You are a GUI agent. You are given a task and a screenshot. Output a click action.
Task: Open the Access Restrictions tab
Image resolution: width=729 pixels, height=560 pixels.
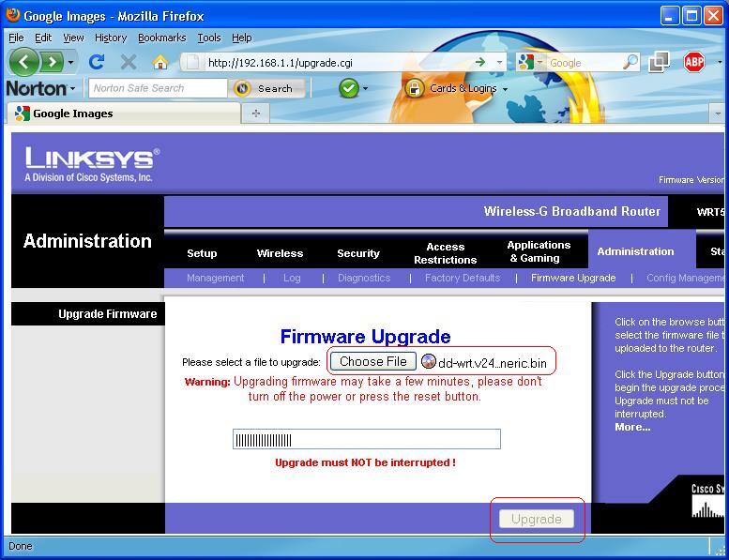(446, 253)
